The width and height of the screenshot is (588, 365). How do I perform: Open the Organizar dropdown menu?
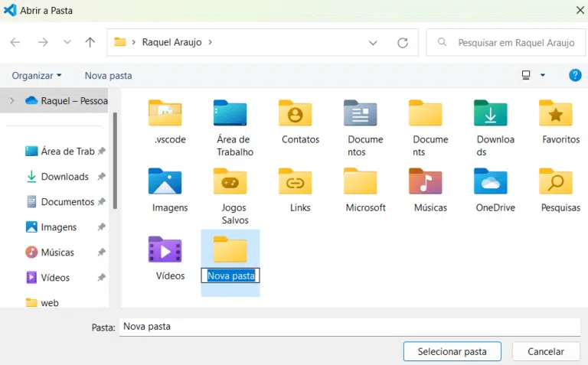[x=37, y=76]
